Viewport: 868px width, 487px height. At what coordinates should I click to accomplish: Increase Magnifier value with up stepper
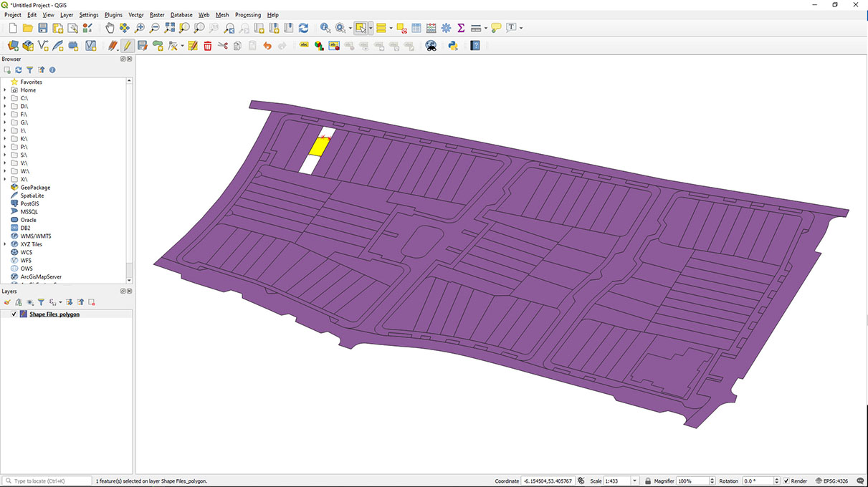coord(712,477)
